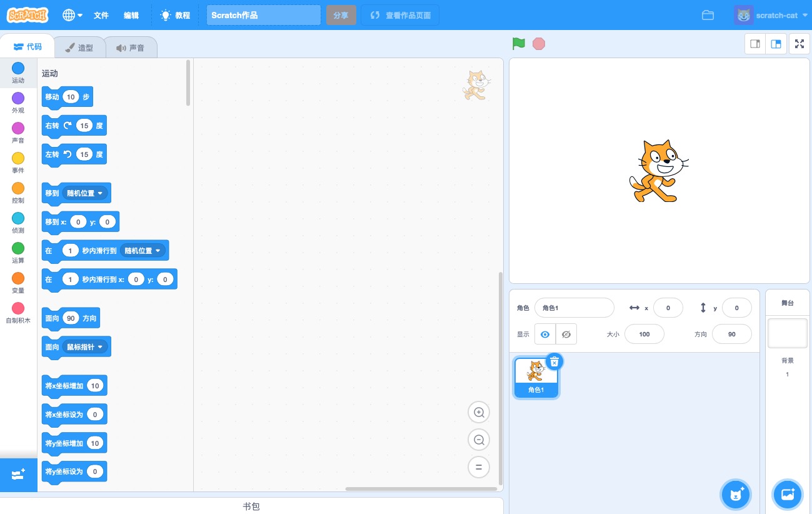812x514 pixels.
Task: Click the workspace horizontal scrollbar
Action: 421,489
